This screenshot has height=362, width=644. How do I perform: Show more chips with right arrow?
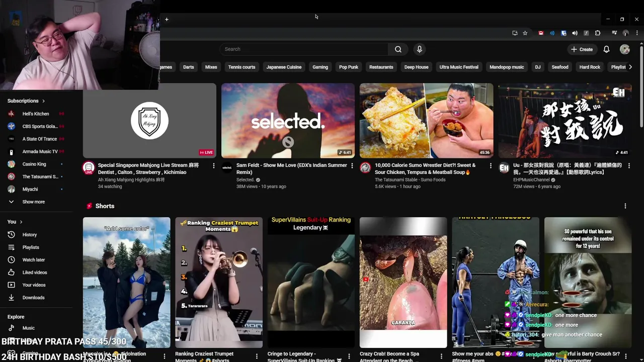pos(630,67)
